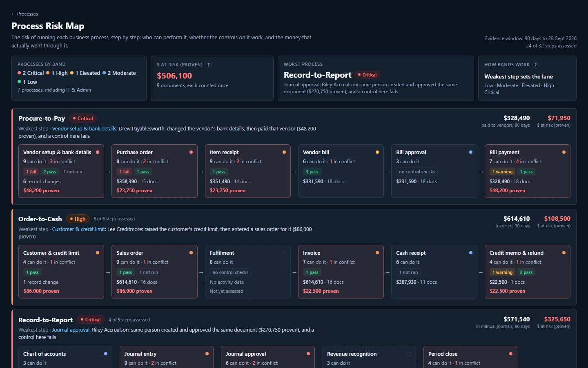Click the '1 warning' chip on Credit memo & refund card
This screenshot has height=368, width=588.
point(502,272)
